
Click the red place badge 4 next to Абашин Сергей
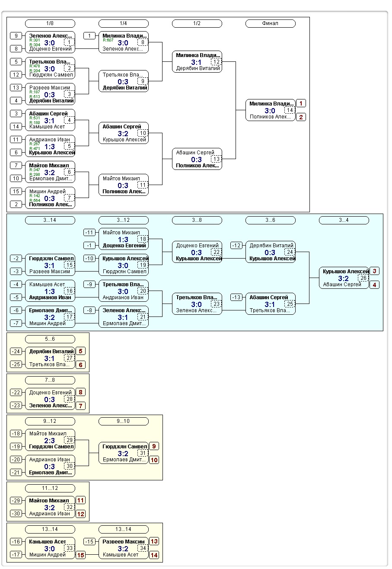click(375, 285)
